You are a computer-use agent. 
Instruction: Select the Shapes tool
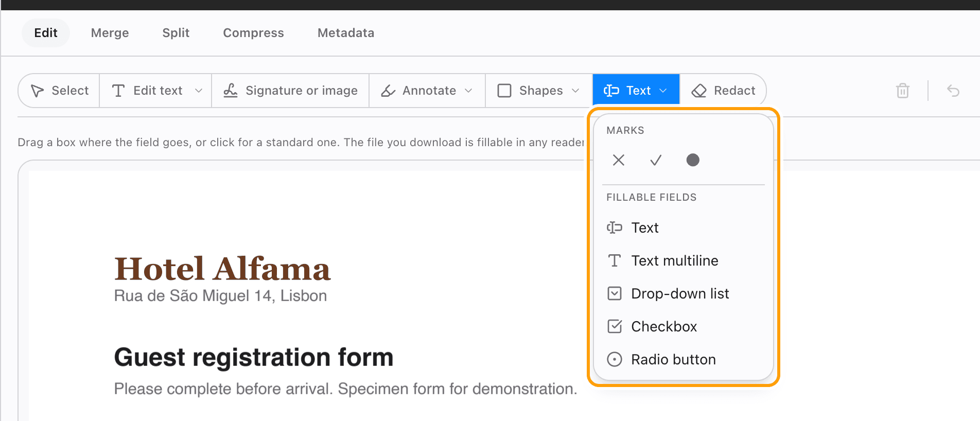click(x=530, y=91)
